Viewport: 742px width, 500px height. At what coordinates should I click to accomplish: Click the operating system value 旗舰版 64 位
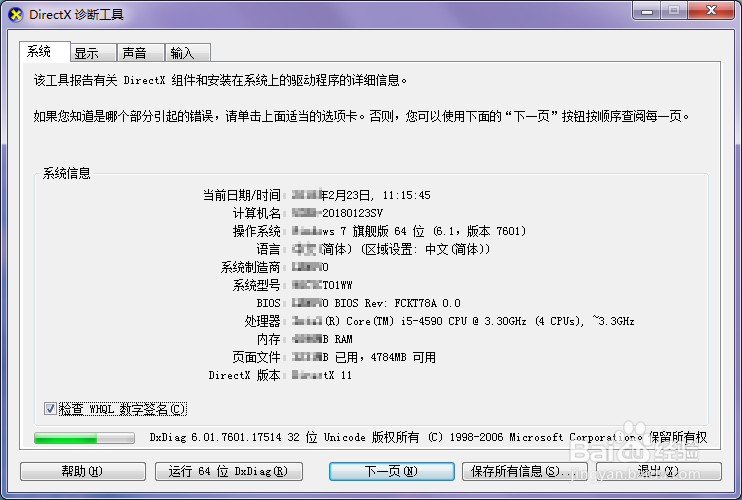(x=409, y=231)
